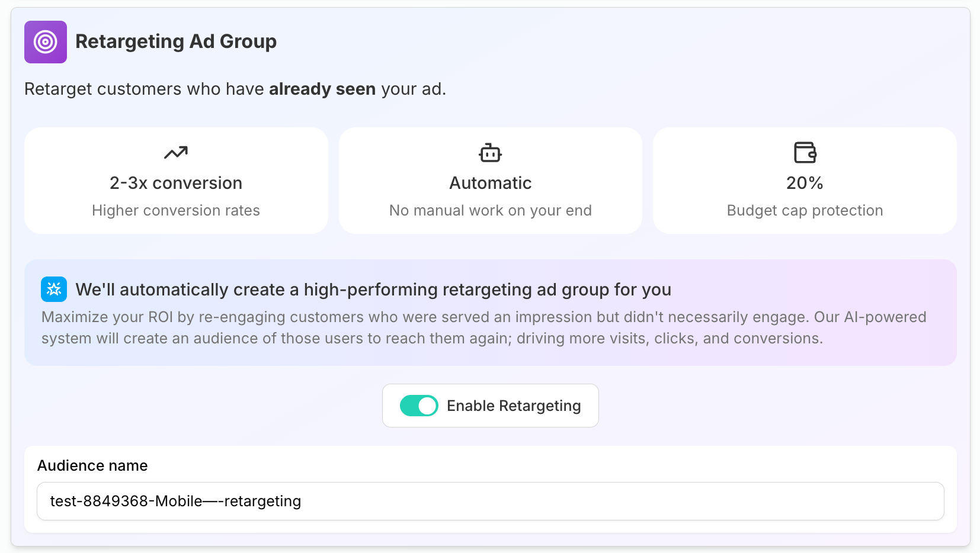The width and height of the screenshot is (980, 553).
Task: Click the wallet icon above 20%
Action: coord(805,153)
